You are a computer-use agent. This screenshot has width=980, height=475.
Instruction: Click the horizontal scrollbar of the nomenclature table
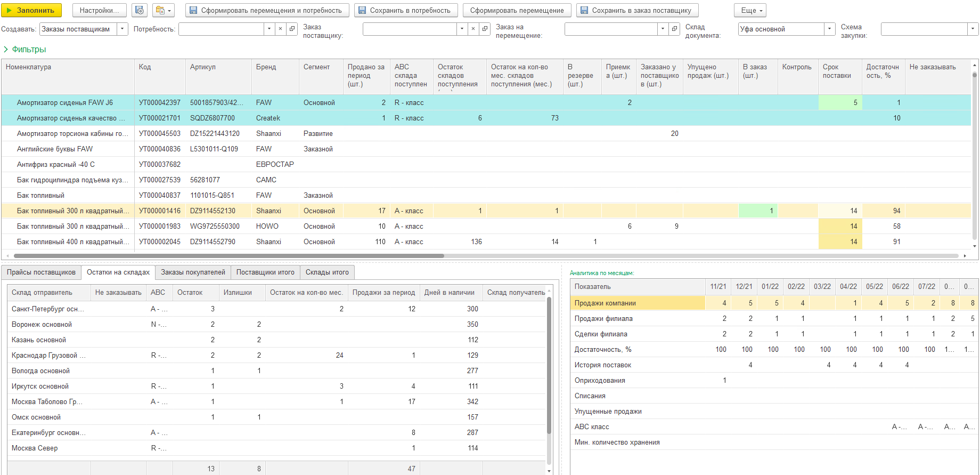pos(229,256)
